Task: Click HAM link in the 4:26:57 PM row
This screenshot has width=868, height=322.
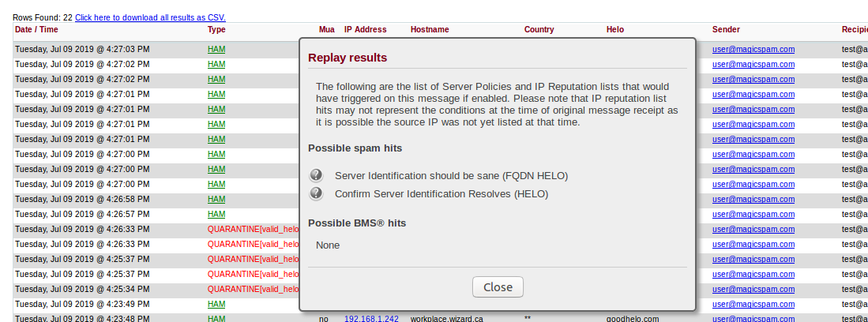Action: pos(216,214)
